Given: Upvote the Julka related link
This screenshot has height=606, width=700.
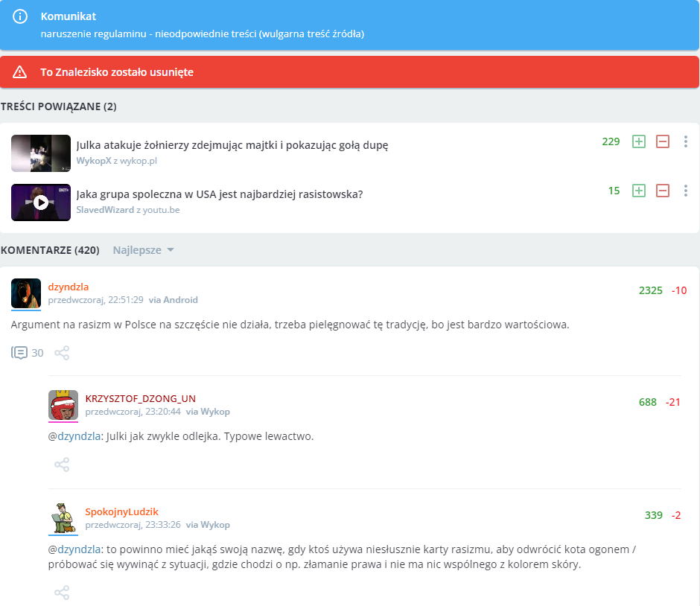Looking at the screenshot, I should (638, 141).
